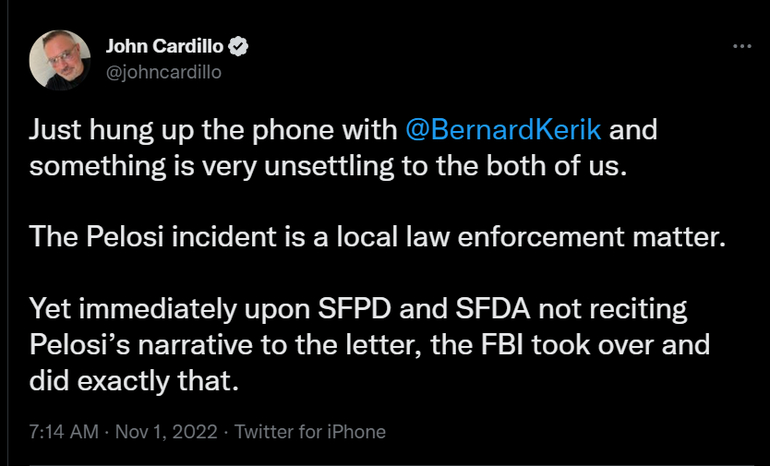Open the @johncardillo handle link
The width and height of the screenshot is (770, 466).
pos(163,72)
